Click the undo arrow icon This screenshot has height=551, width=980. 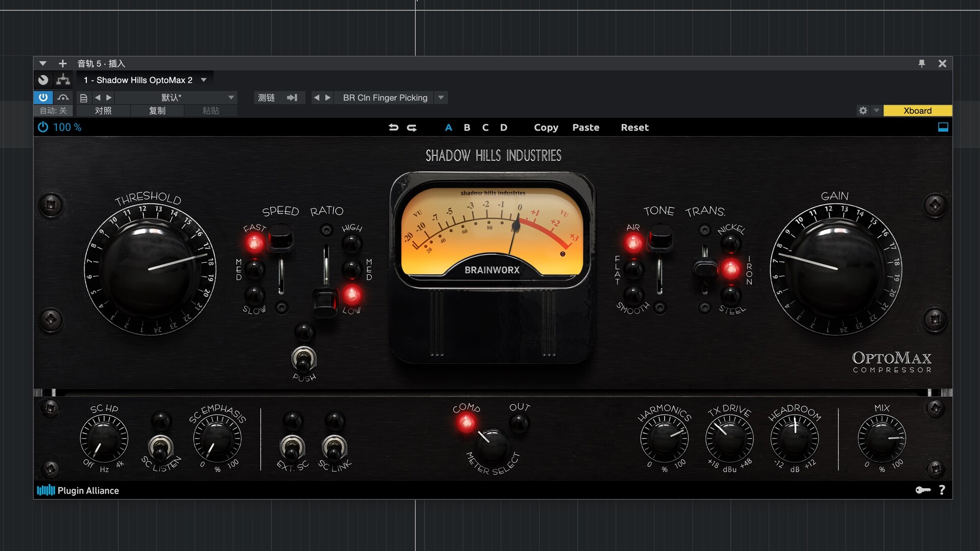(x=393, y=128)
